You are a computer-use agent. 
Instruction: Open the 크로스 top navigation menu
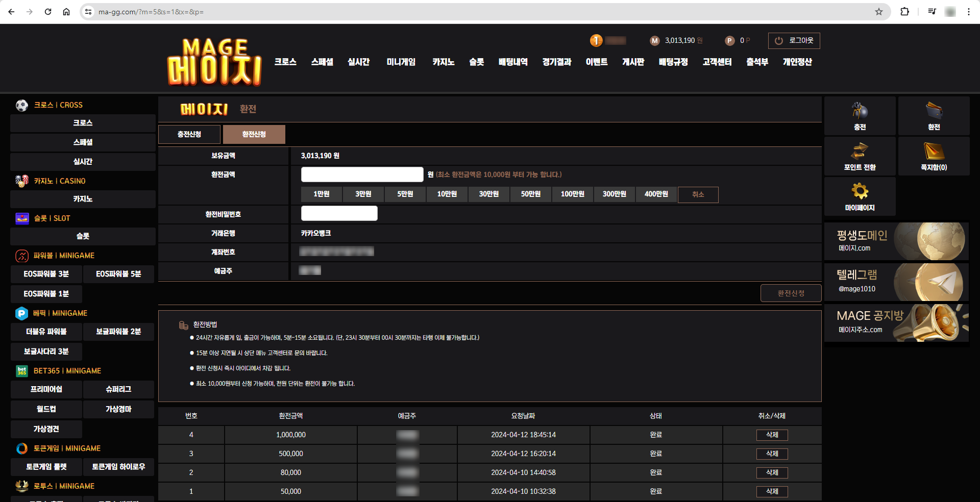285,62
